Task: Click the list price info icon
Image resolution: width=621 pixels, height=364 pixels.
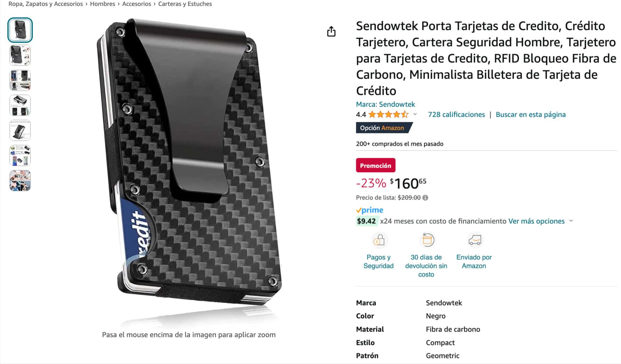Action: (425, 198)
